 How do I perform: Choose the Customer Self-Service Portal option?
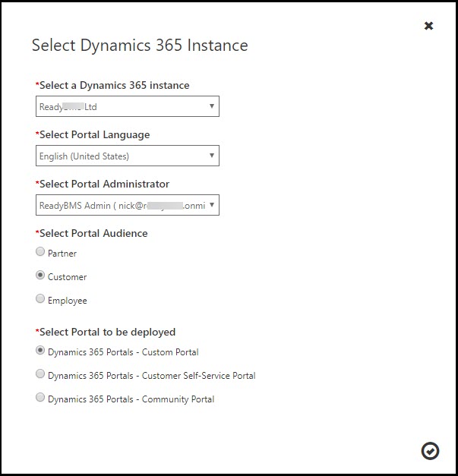pyautogui.click(x=40, y=374)
